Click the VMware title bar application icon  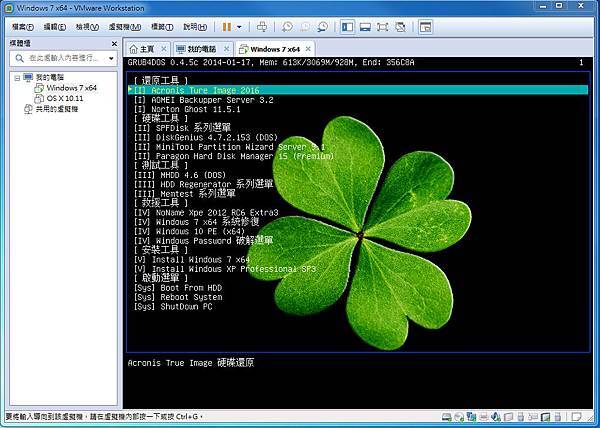[9, 8]
